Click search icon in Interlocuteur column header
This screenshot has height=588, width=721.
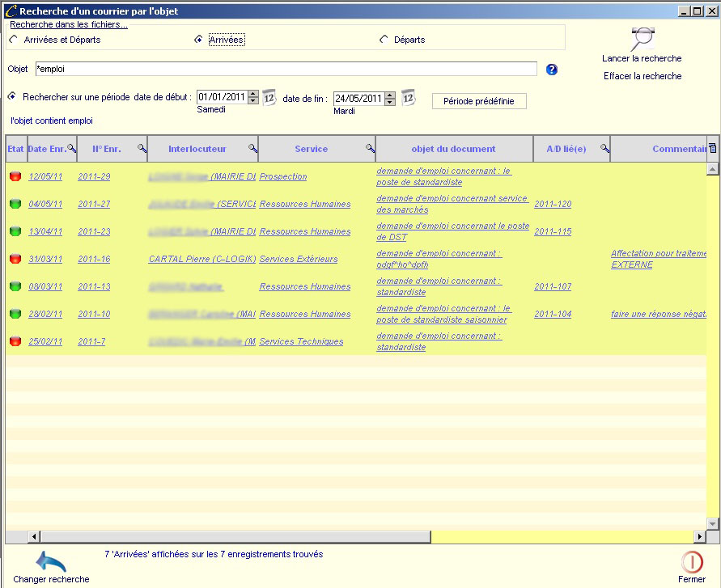tap(252, 149)
